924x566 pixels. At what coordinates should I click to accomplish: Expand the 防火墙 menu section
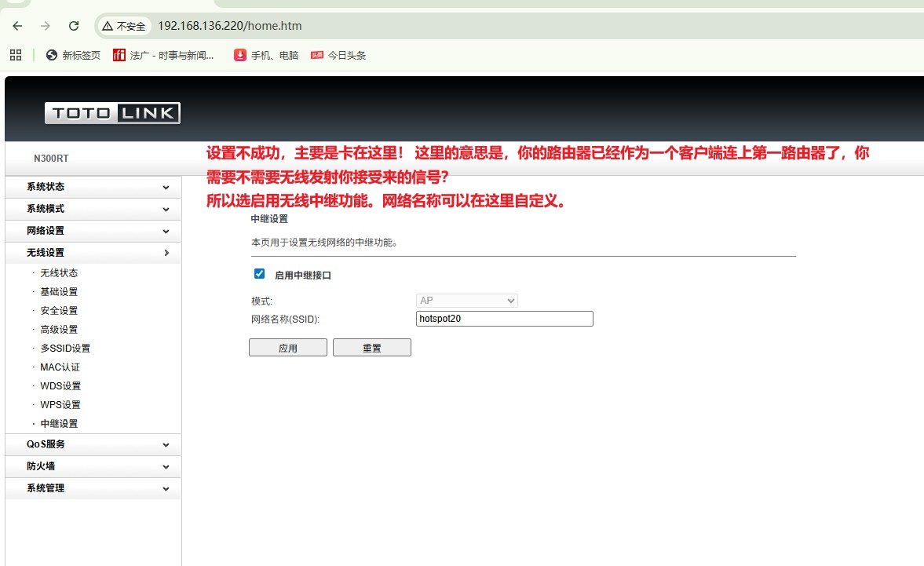[x=93, y=466]
